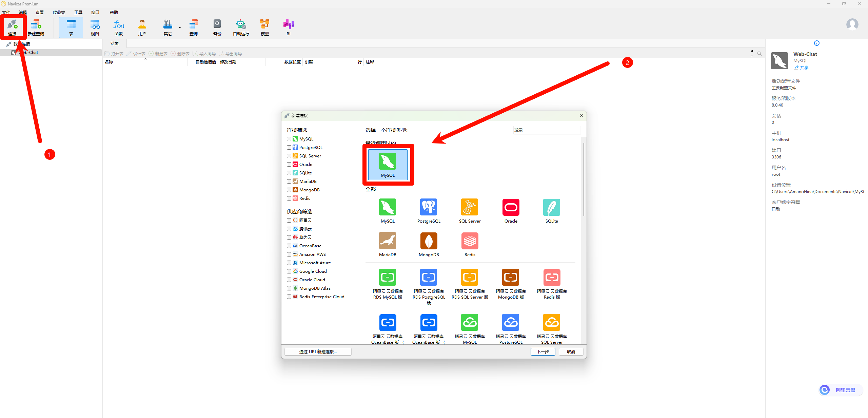Open the 工具 menu
This screenshot has height=418, width=868.
(x=78, y=13)
